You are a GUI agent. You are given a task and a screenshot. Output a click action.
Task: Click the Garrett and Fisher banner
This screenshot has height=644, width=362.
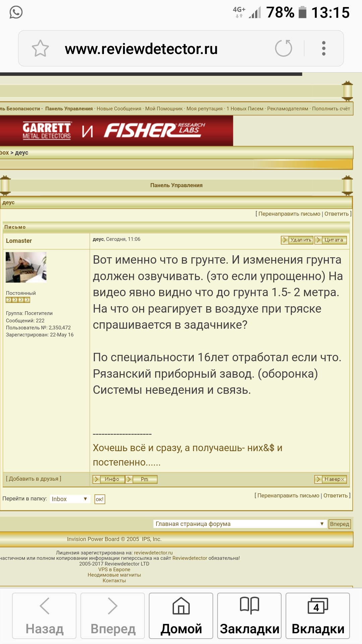pos(116,130)
